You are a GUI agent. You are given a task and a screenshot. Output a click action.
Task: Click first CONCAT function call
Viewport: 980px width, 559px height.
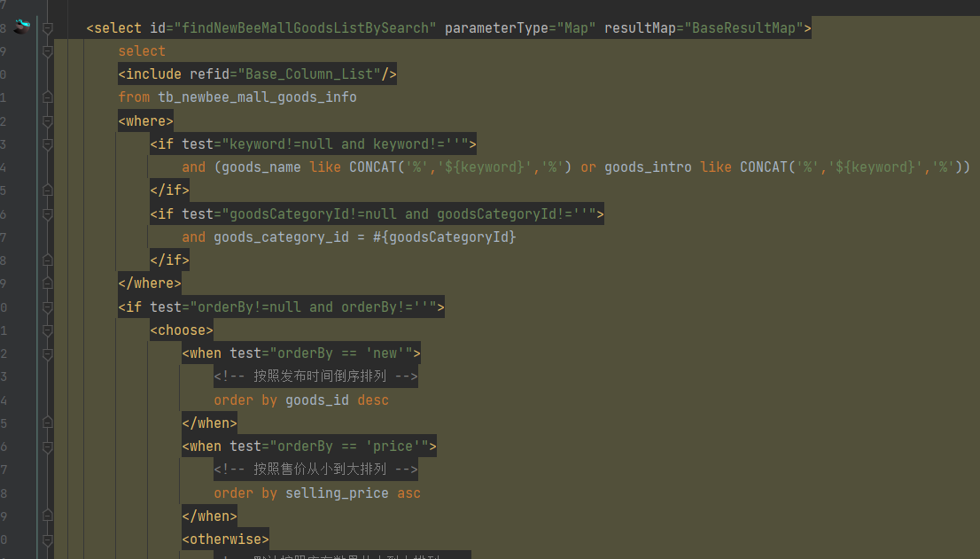373,167
